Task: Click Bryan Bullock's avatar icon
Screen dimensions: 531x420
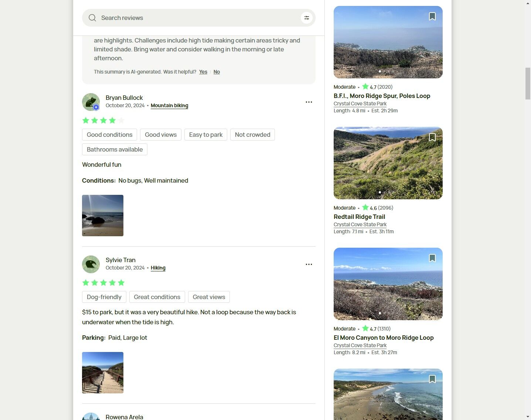Action: (91, 102)
